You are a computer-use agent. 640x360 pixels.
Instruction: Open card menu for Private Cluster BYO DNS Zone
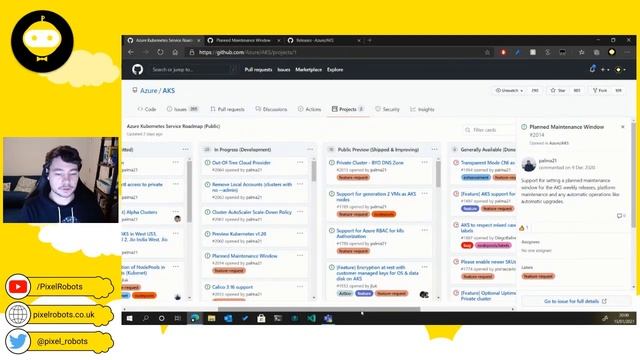(424, 162)
